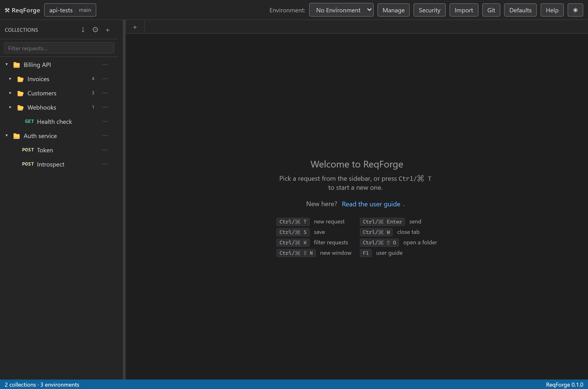Toggle light theme with sun icon
This screenshot has height=389, width=588.
click(575, 10)
